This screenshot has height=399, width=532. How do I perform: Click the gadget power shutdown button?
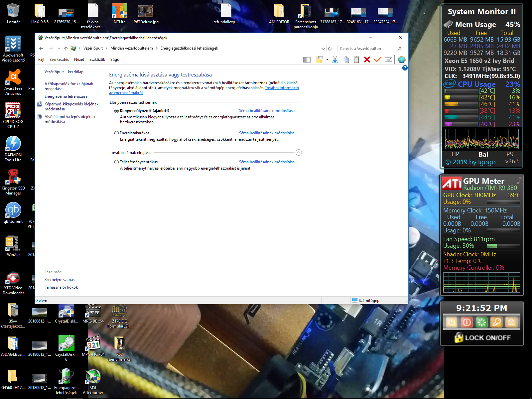tap(451, 322)
